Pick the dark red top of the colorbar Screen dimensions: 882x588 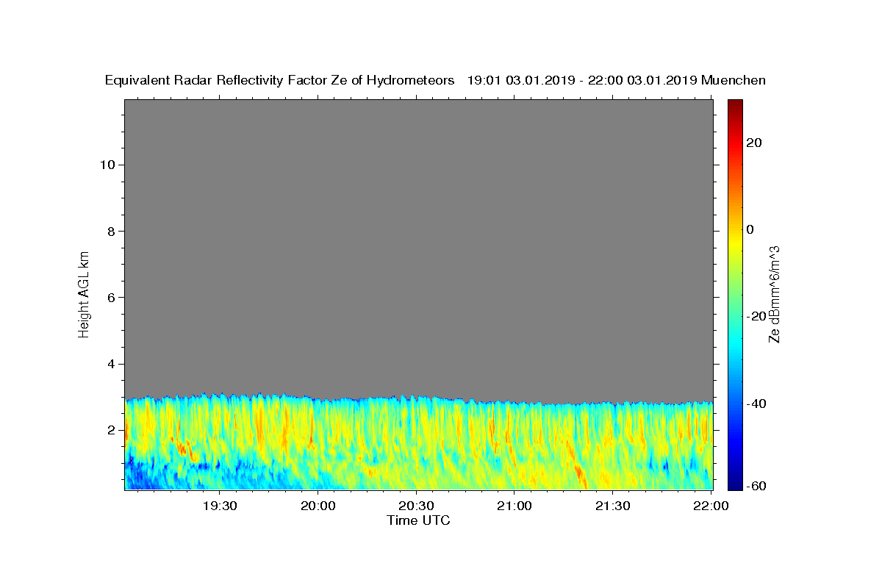735,104
